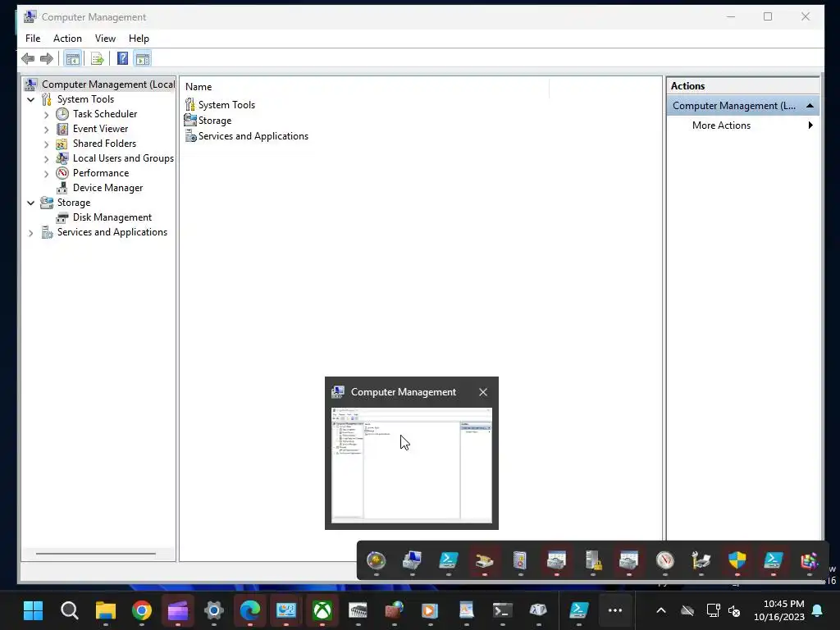
Task: Close the Computer Management thumbnail preview
Action: (x=483, y=392)
